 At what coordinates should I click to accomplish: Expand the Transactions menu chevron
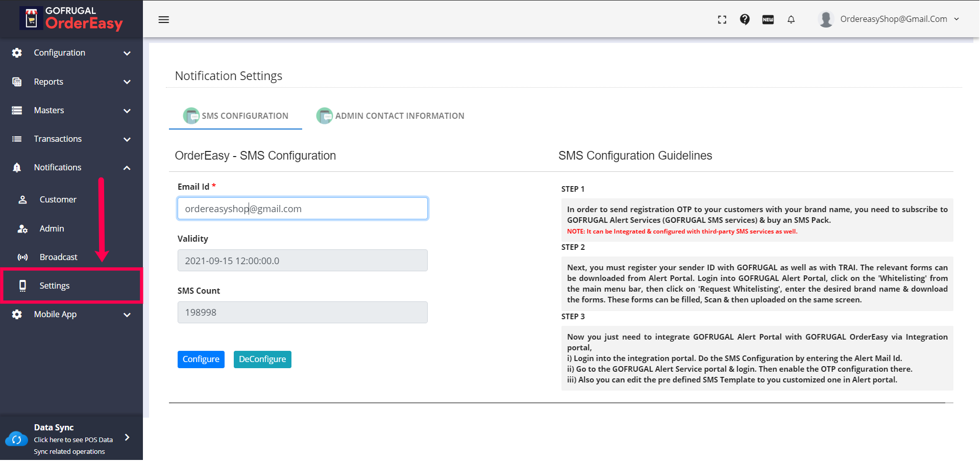127,139
